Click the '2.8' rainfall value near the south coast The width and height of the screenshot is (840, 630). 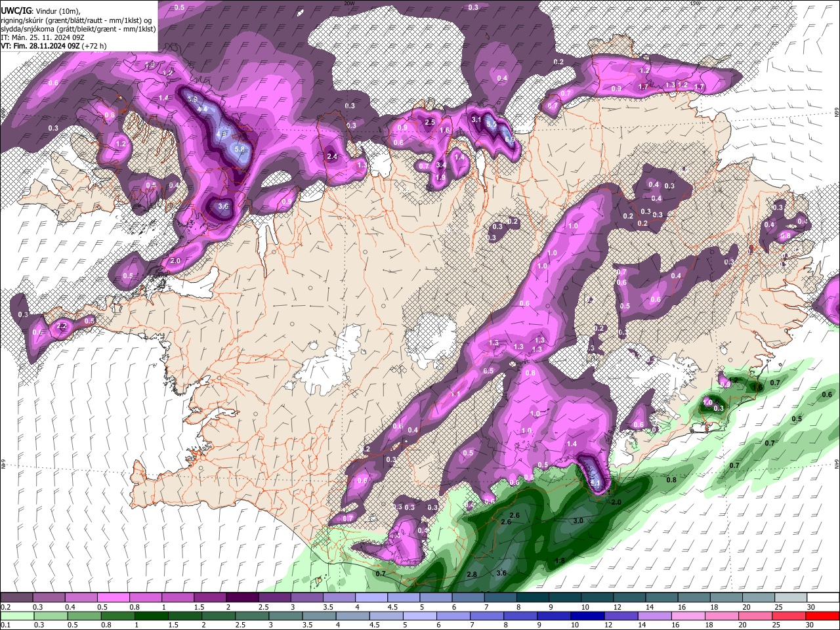(x=471, y=574)
